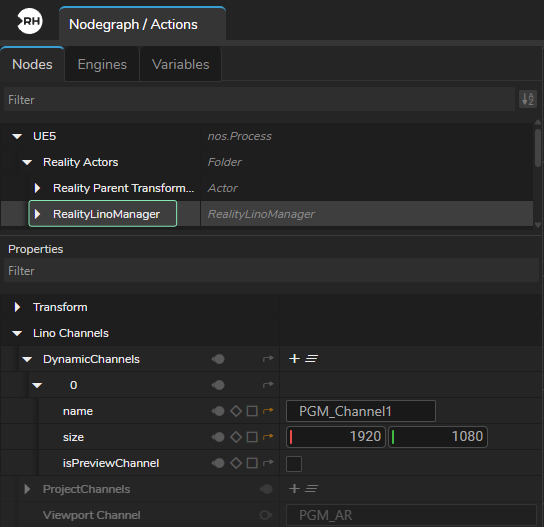Click the size width field showing 1920
The height and width of the screenshot is (527, 544).
[x=336, y=437]
